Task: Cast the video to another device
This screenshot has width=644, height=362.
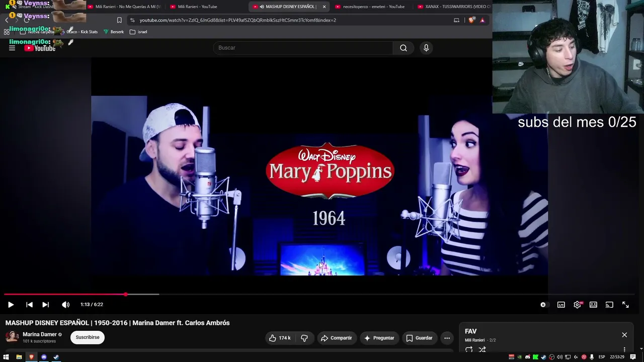Action: 609,305
